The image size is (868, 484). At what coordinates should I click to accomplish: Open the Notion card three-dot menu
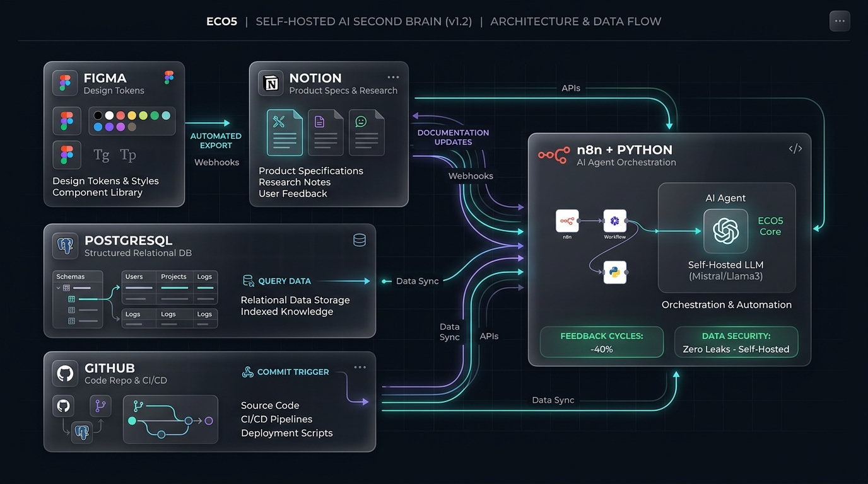click(x=393, y=78)
